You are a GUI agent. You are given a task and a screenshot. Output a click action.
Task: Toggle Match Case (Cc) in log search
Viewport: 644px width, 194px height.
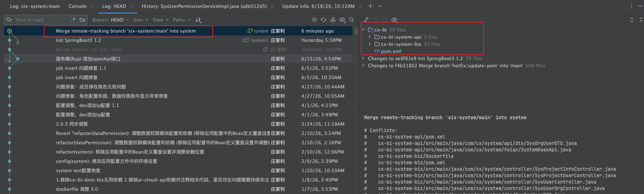[x=83, y=20]
